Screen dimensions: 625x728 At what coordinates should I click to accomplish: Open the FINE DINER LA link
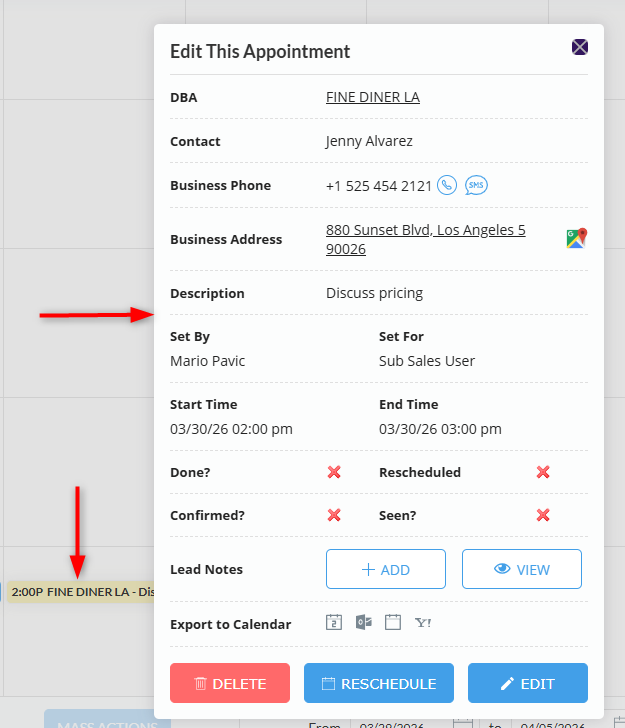point(373,97)
